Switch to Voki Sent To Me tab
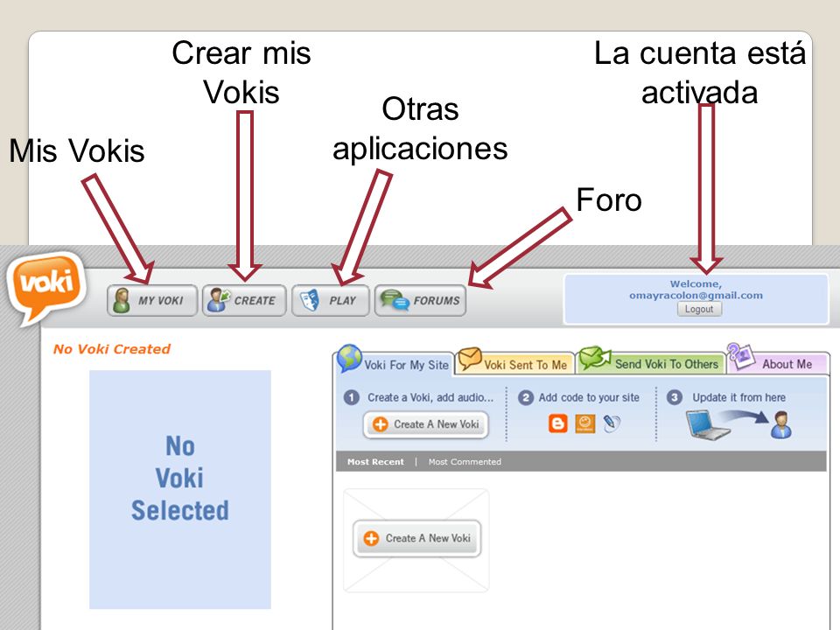Viewport: 840px width, 630px height. click(x=514, y=362)
